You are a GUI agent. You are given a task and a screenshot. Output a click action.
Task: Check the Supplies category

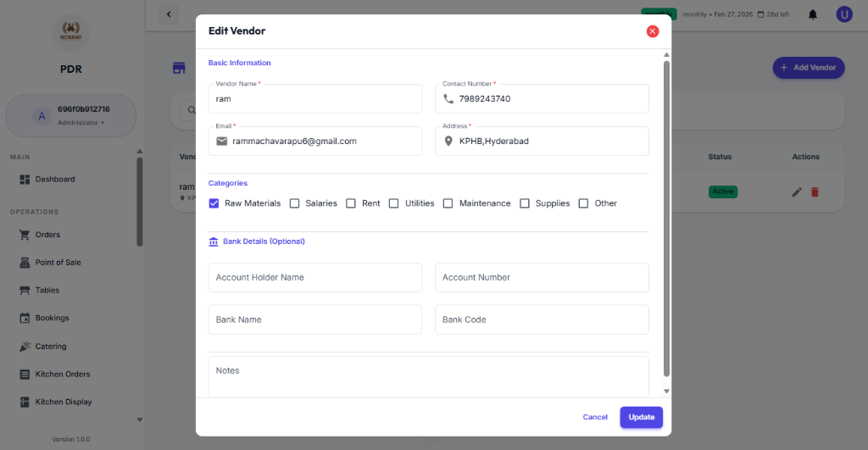pos(524,203)
